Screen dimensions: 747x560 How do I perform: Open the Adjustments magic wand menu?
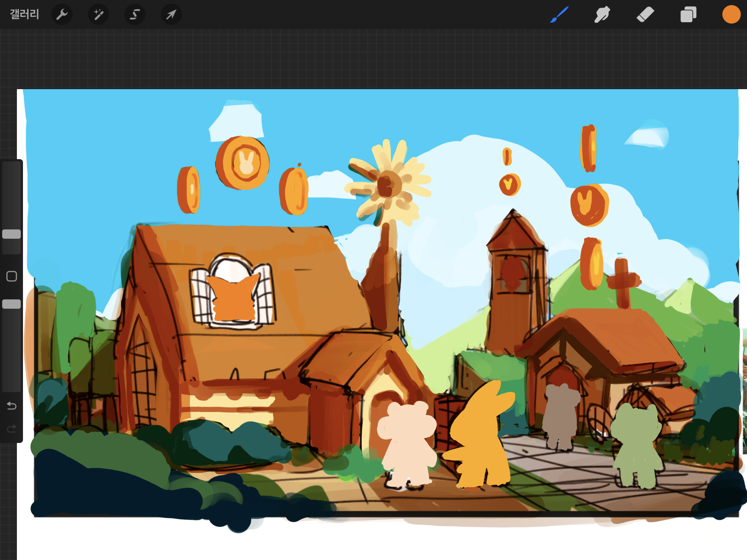point(98,14)
